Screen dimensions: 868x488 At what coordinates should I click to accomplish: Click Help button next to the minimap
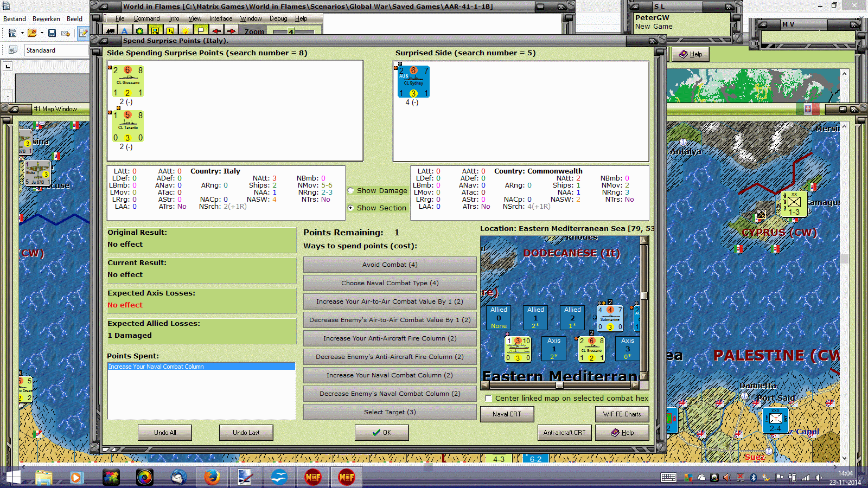point(691,54)
